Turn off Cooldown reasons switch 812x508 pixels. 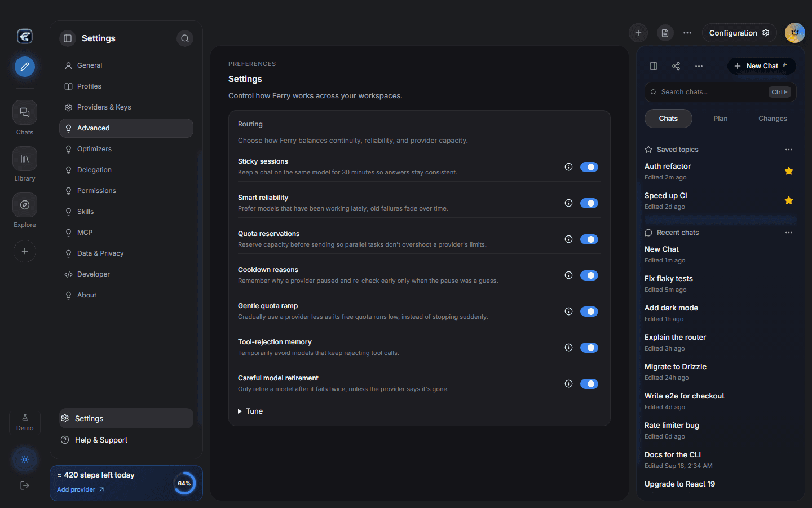[589, 275]
